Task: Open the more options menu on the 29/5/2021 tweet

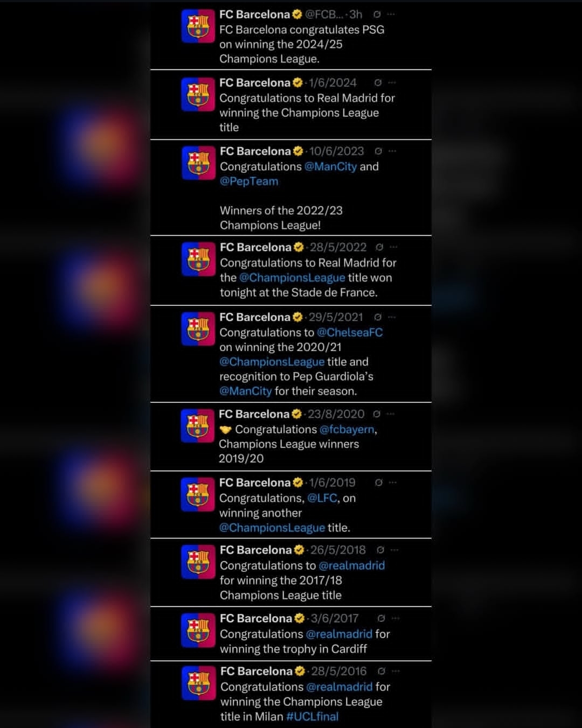Action: [x=392, y=317]
